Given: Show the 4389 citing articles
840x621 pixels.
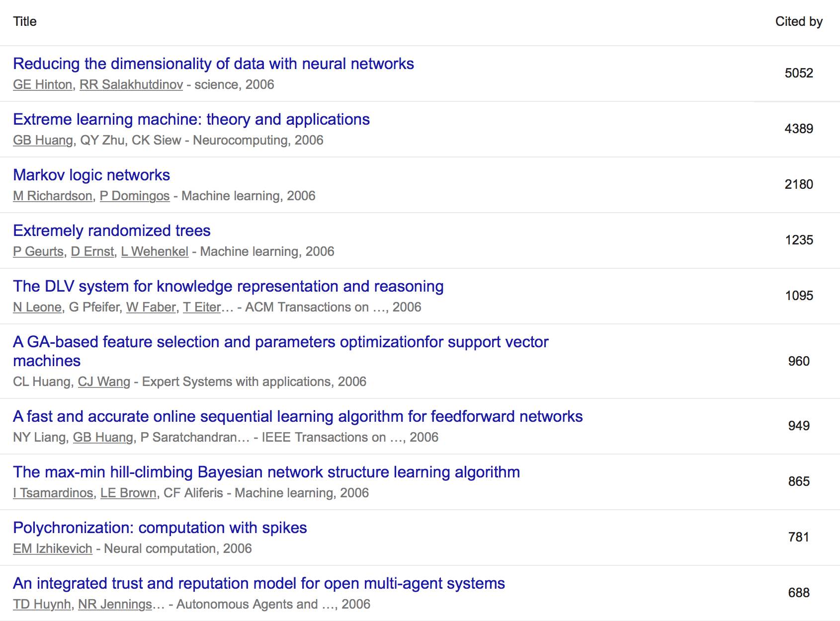Looking at the screenshot, I should [x=799, y=129].
